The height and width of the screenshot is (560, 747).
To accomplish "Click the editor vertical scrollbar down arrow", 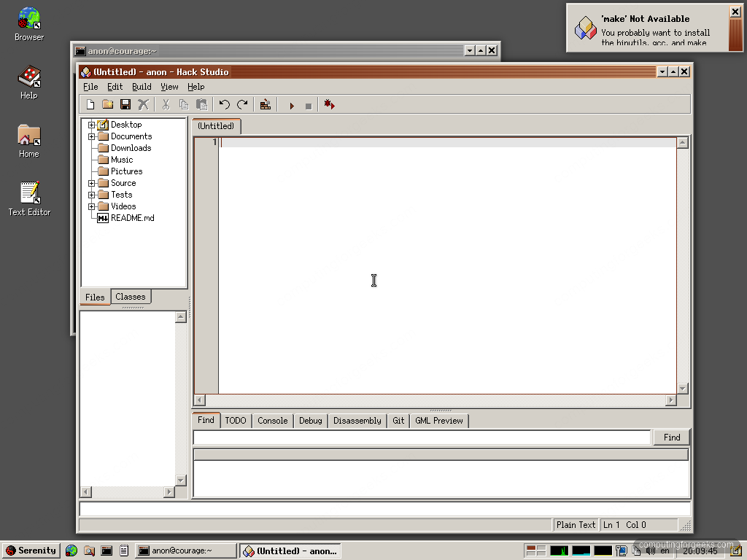I will pyautogui.click(x=682, y=389).
